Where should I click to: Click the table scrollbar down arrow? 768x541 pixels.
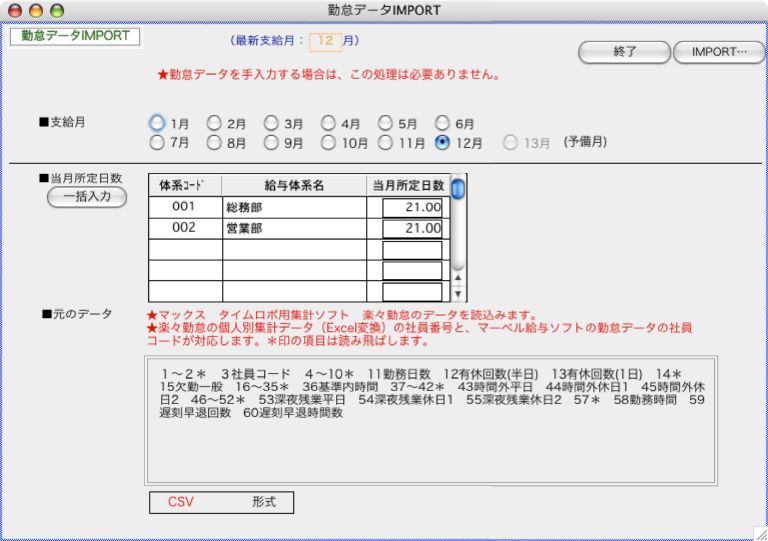coord(458,294)
